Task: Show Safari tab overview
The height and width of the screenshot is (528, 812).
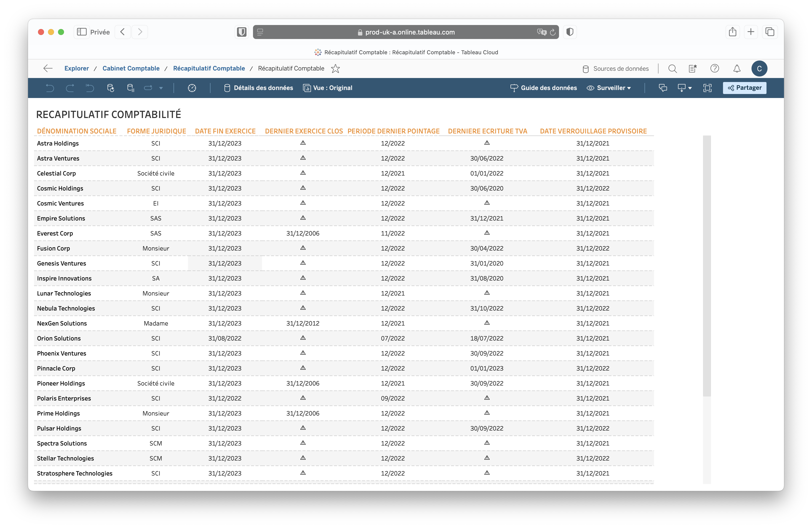Action: click(770, 32)
